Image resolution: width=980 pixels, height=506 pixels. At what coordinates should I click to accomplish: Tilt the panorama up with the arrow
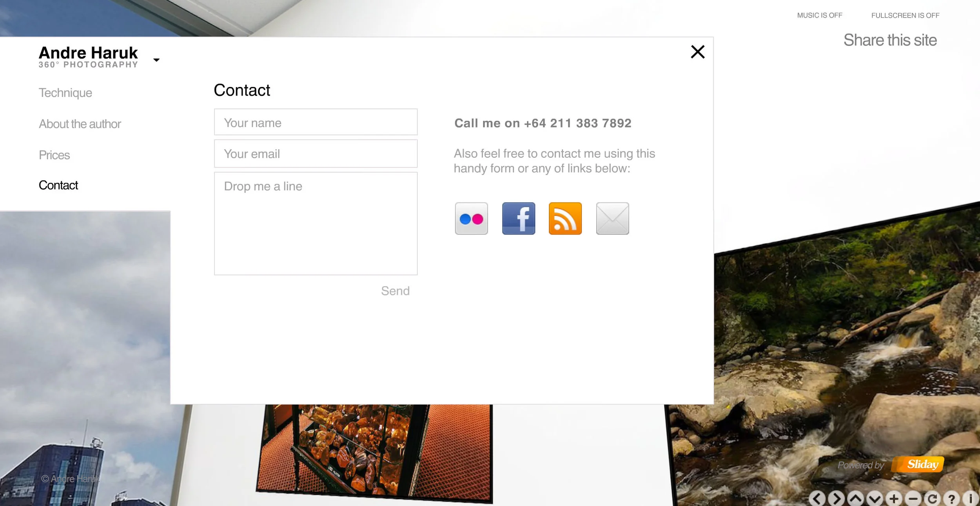coord(855,499)
